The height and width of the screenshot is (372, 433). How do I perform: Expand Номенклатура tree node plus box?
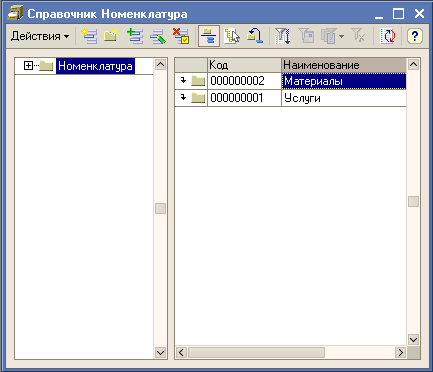coord(28,66)
